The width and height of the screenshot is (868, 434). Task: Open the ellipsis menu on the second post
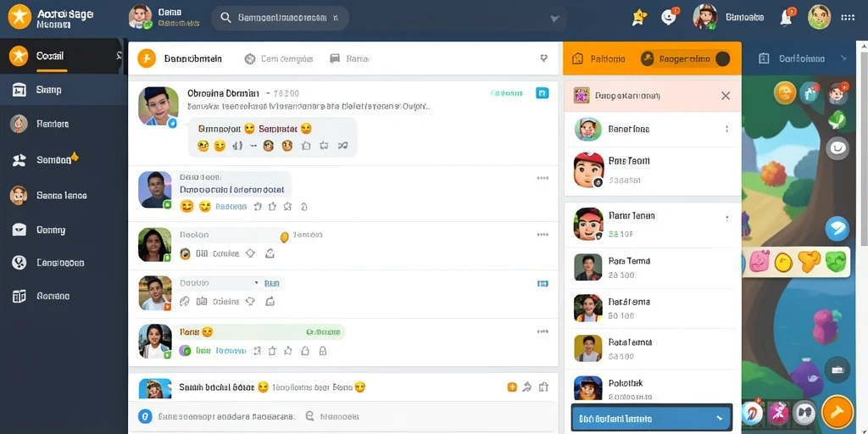point(542,178)
